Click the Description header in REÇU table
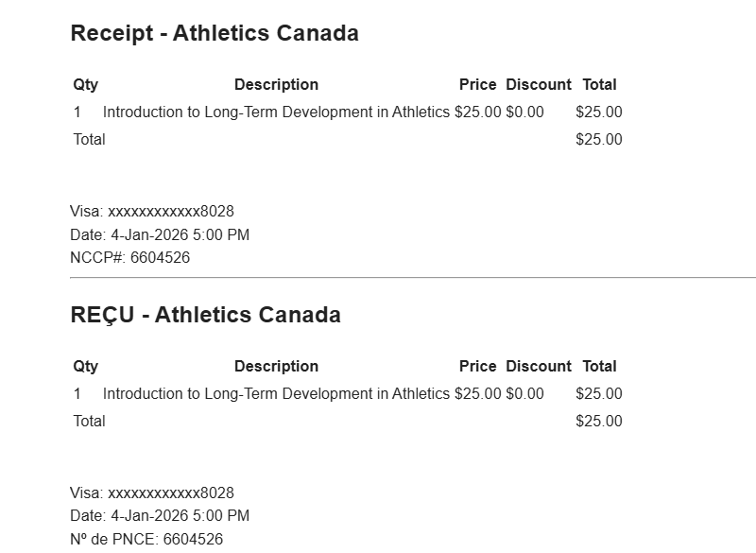 (276, 366)
